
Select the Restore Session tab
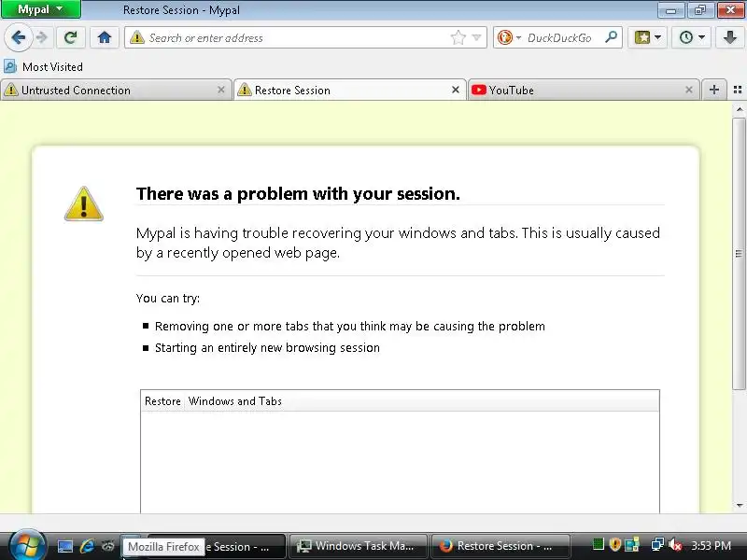pyautogui.click(x=349, y=90)
